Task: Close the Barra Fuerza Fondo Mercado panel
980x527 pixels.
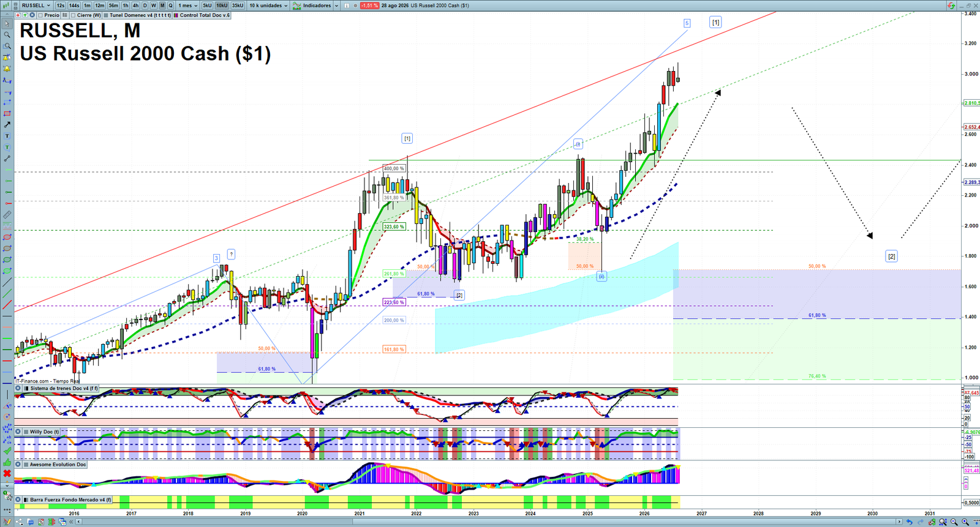Action: (x=18, y=499)
